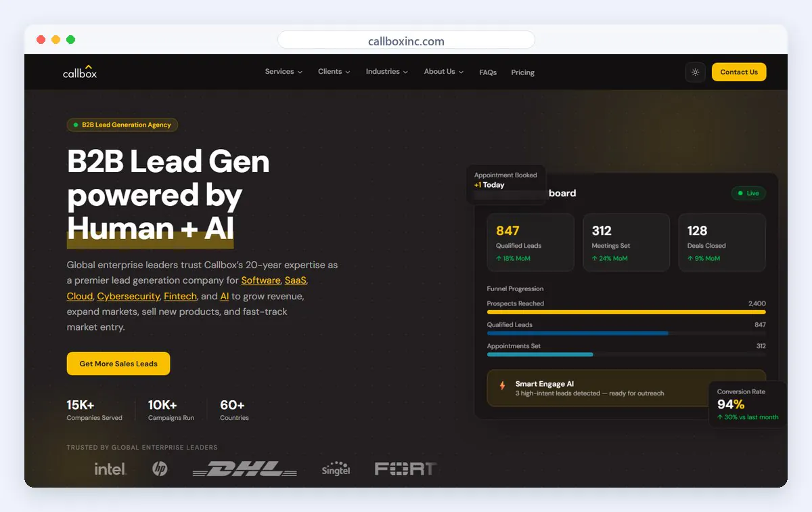Select the 312 Meetings Set card
Image resolution: width=812 pixels, height=512 pixels.
[627, 242]
